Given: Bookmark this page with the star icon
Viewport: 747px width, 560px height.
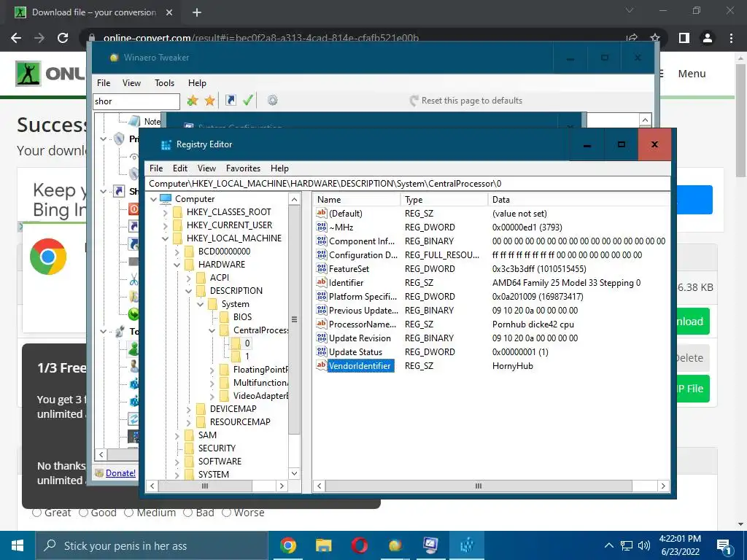Looking at the screenshot, I should [x=655, y=38].
